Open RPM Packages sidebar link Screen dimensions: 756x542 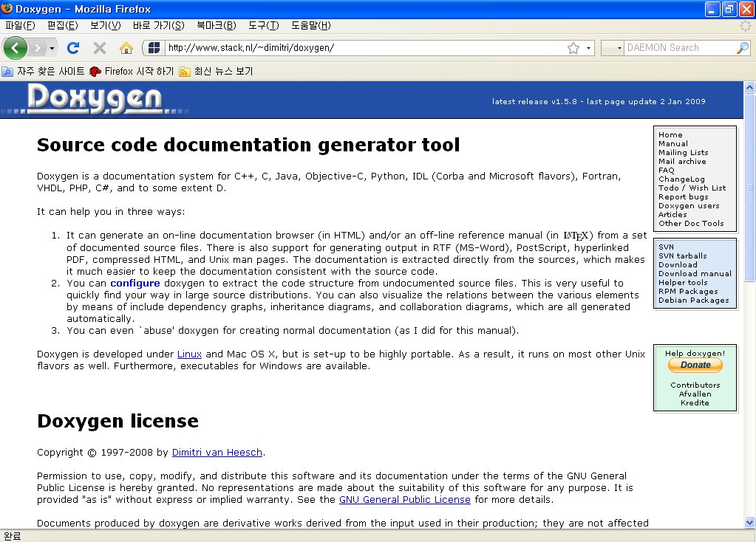pos(688,292)
